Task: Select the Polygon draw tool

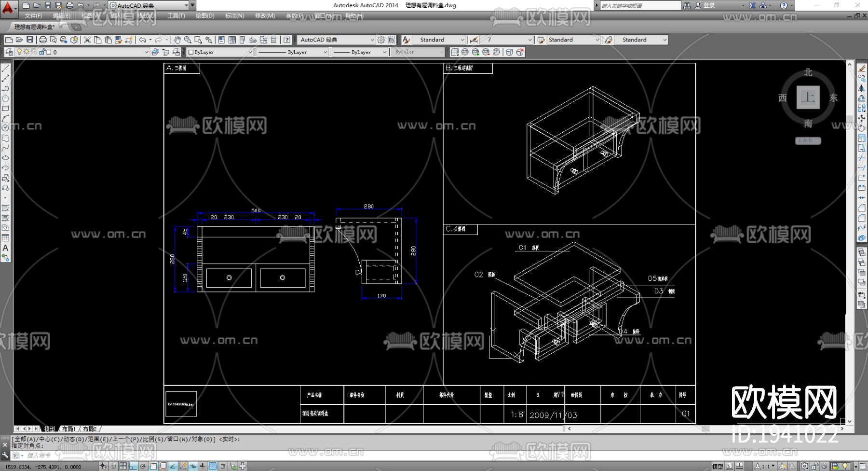Action: (x=6, y=98)
